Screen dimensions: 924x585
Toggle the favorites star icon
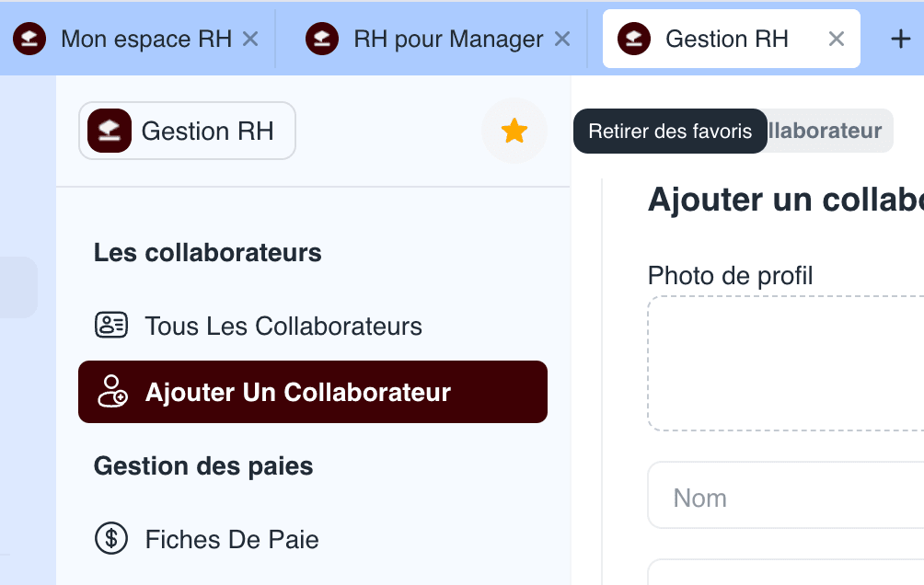[x=514, y=131]
